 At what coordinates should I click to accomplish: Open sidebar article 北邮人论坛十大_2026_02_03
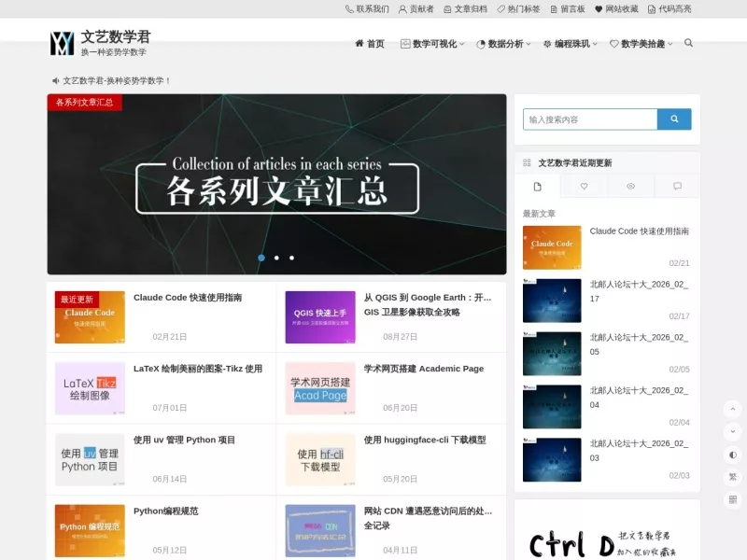(x=639, y=451)
